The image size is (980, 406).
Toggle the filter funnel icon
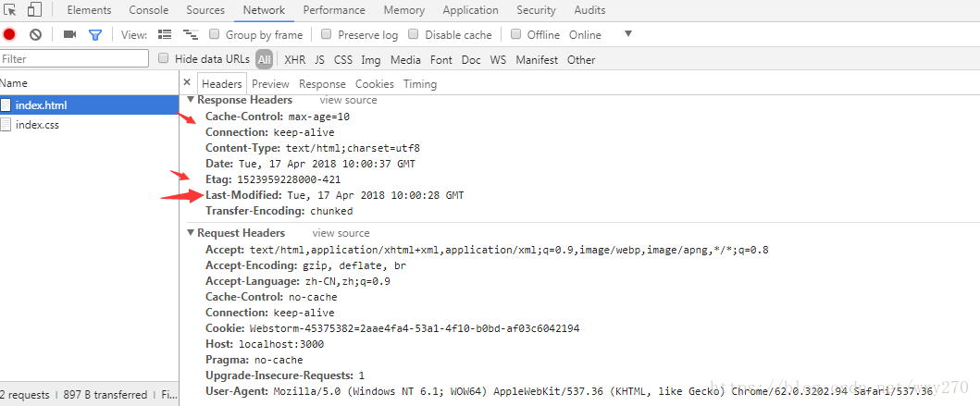(x=95, y=35)
